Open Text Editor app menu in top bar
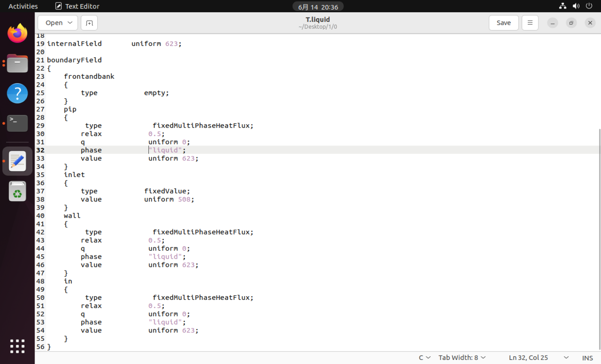 tap(77, 6)
